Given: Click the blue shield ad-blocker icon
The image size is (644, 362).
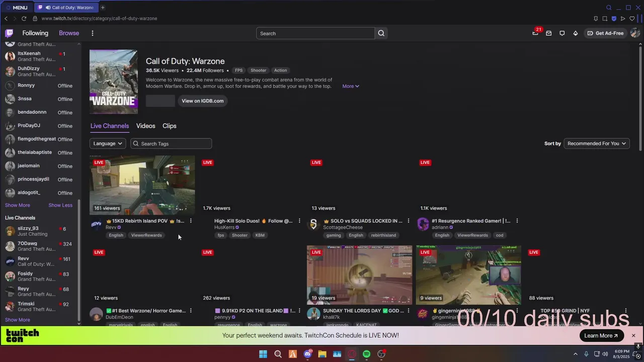Looking at the screenshot, I should [614, 19].
